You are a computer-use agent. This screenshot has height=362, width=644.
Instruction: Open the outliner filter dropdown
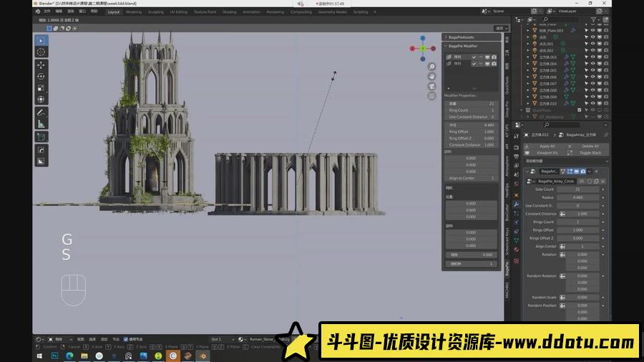[x=595, y=19]
